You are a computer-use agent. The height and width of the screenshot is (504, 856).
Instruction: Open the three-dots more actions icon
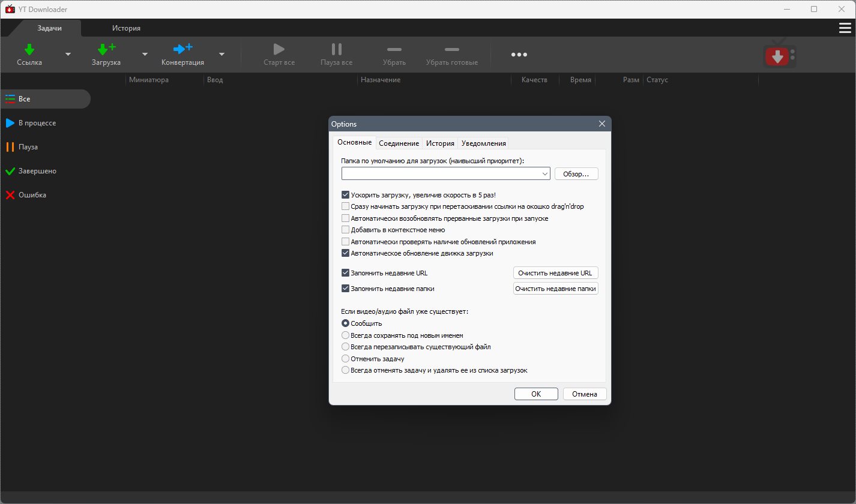point(519,55)
